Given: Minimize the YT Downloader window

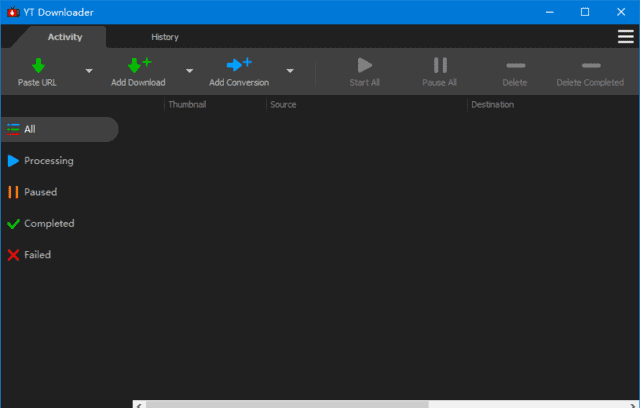Looking at the screenshot, I should coord(550,12).
